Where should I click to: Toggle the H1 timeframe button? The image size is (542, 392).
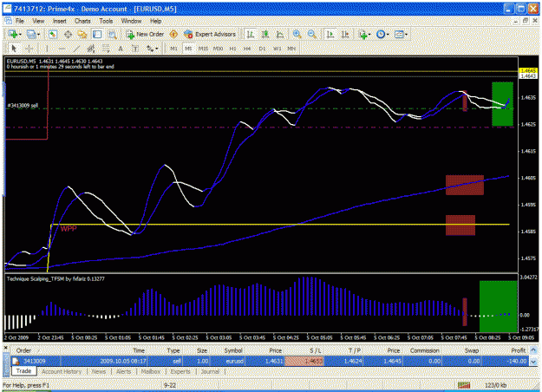pos(232,49)
